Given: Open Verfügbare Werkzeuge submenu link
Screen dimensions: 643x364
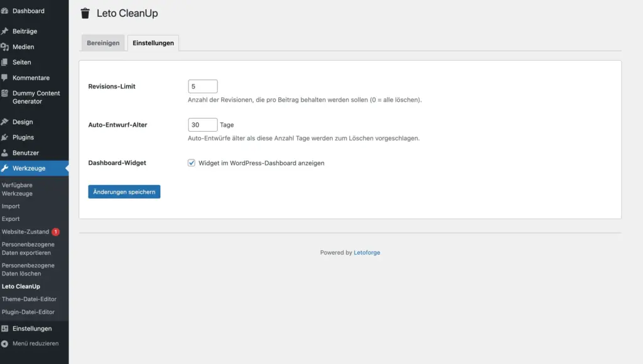Looking at the screenshot, I should click(17, 190).
